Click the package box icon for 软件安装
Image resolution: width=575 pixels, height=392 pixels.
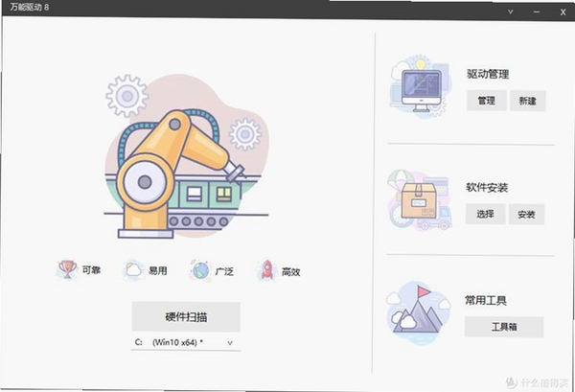[419, 200]
